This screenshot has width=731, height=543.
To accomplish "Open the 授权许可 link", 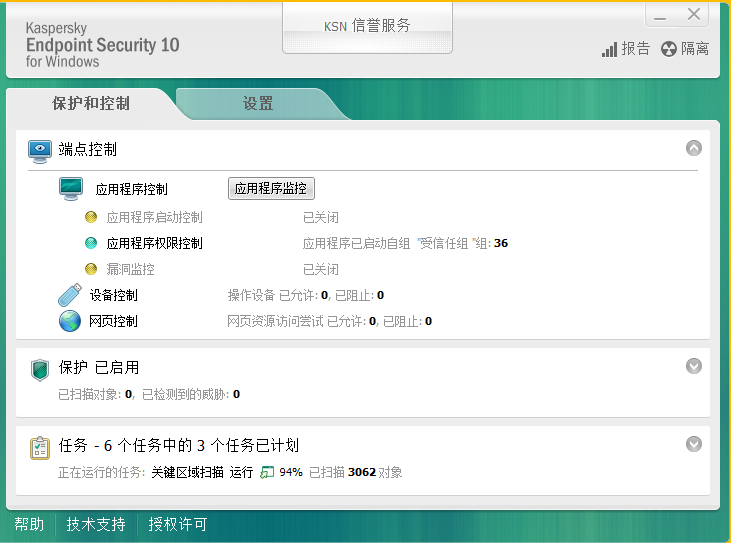I will coord(178,524).
